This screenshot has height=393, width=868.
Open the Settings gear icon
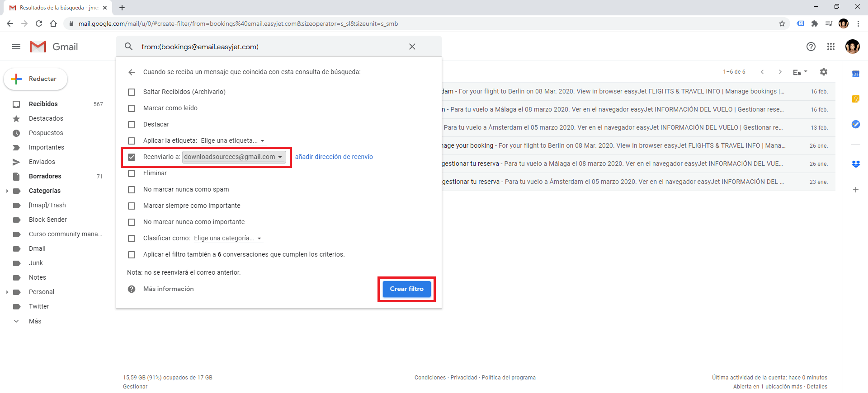[x=824, y=72]
